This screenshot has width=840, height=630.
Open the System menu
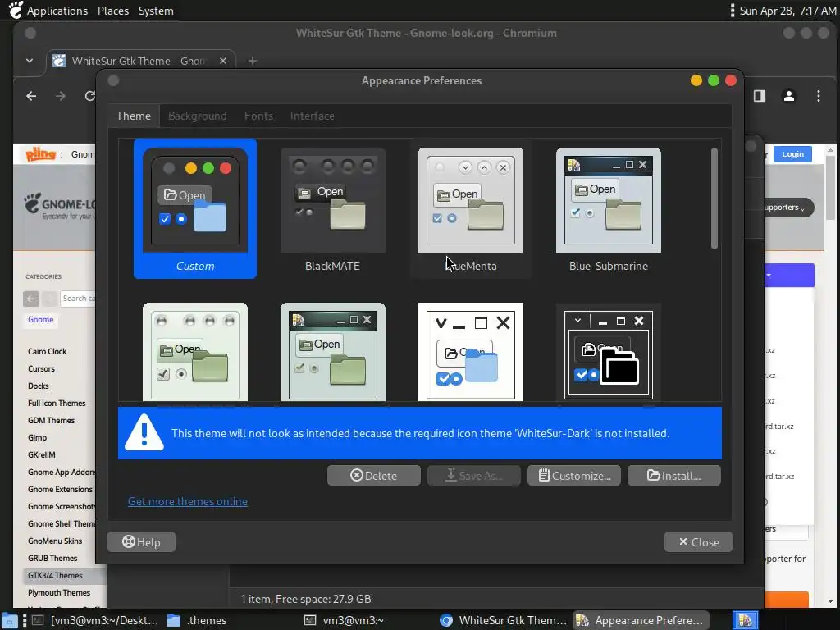(156, 11)
